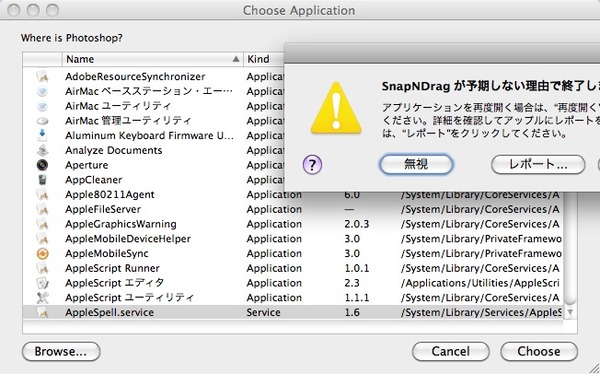Select the AppleFileServer name text
Screen dimensions: 600x374
tap(103, 209)
